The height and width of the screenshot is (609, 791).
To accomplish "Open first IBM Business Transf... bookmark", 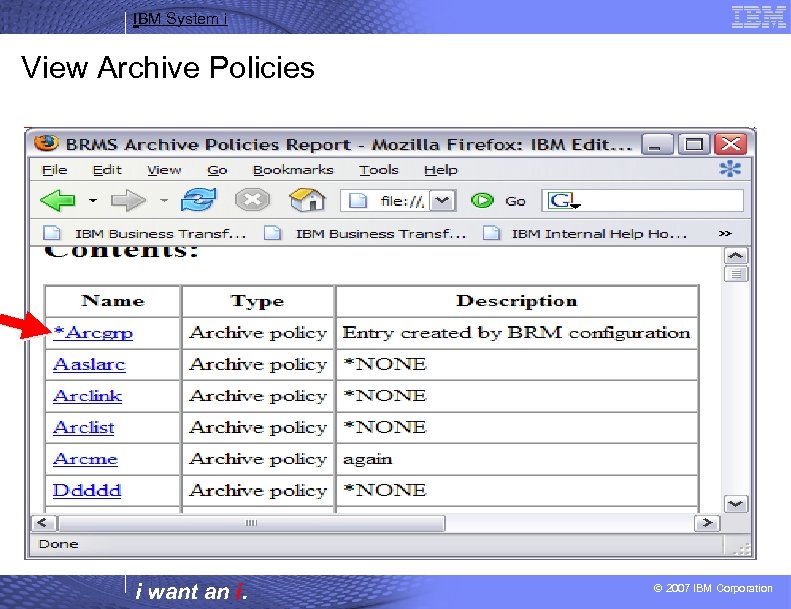I will point(145,234).
